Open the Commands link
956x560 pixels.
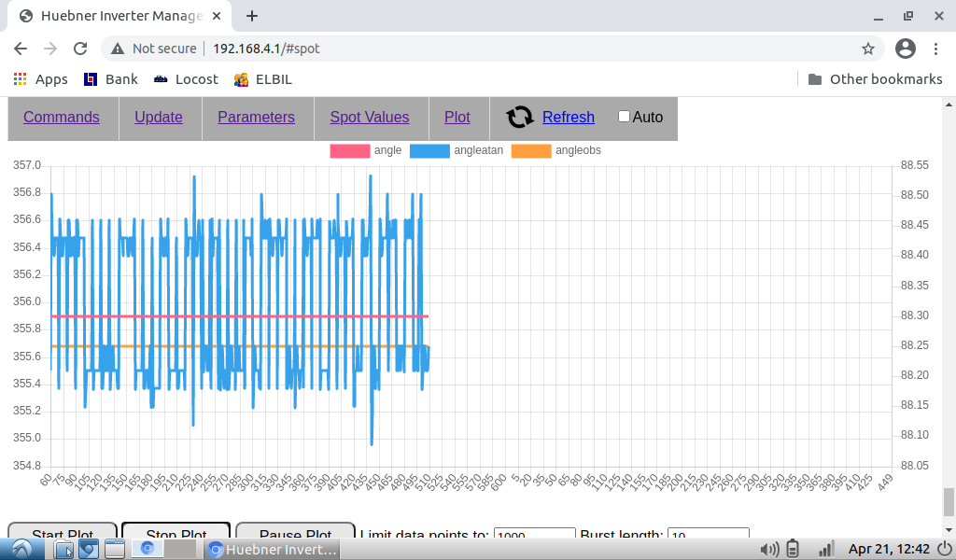pos(62,117)
